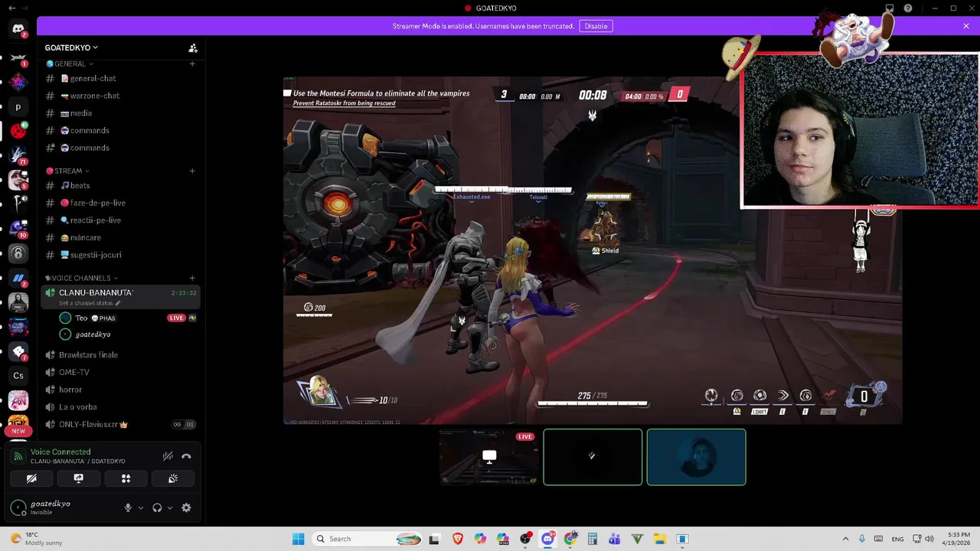
Task: Disconnect from the voice call
Action: tap(186, 456)
